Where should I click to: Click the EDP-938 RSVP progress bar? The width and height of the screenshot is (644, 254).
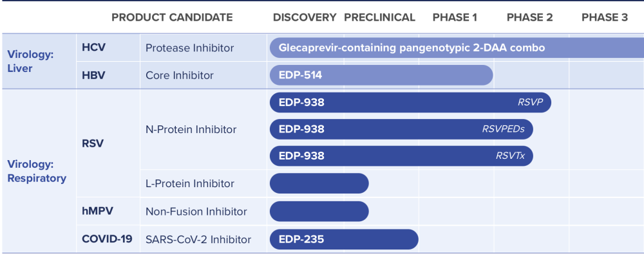[x=410, y=103]
